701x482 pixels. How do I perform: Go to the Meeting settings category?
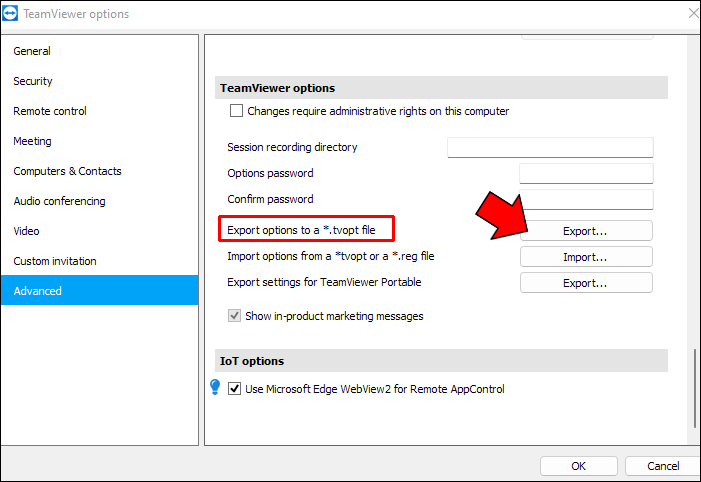point(32,141)
